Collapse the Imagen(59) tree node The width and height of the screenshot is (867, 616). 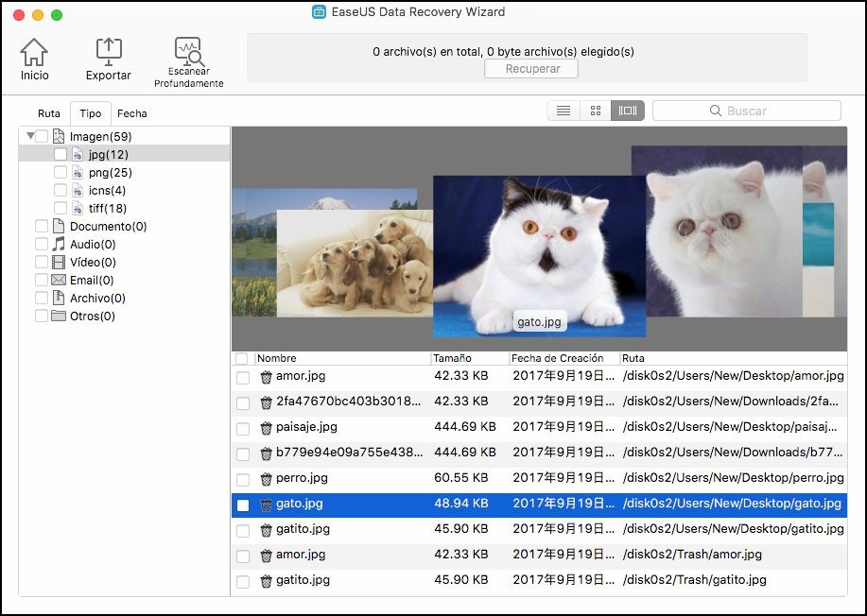30,135
